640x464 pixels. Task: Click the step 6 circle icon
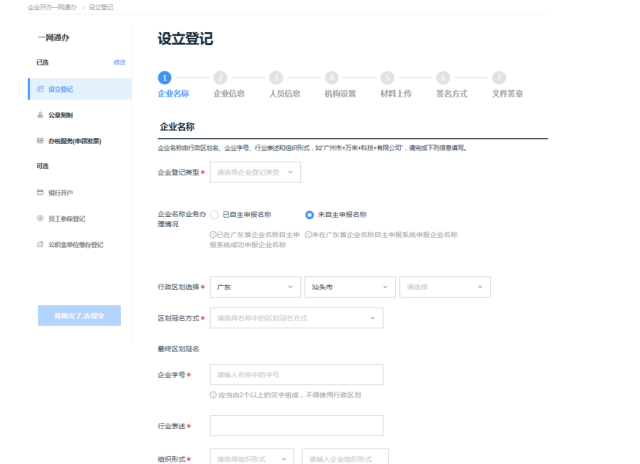click(443, 78)
